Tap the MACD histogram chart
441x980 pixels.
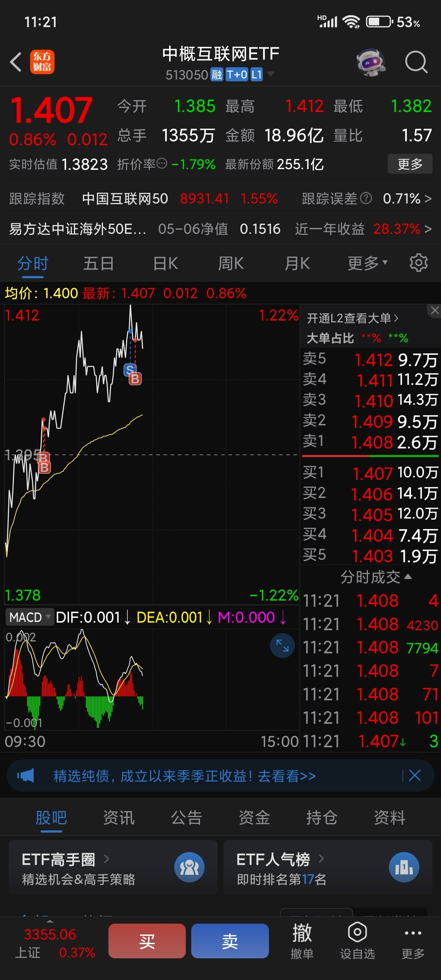pyautogui.click(x=151, y=679)
